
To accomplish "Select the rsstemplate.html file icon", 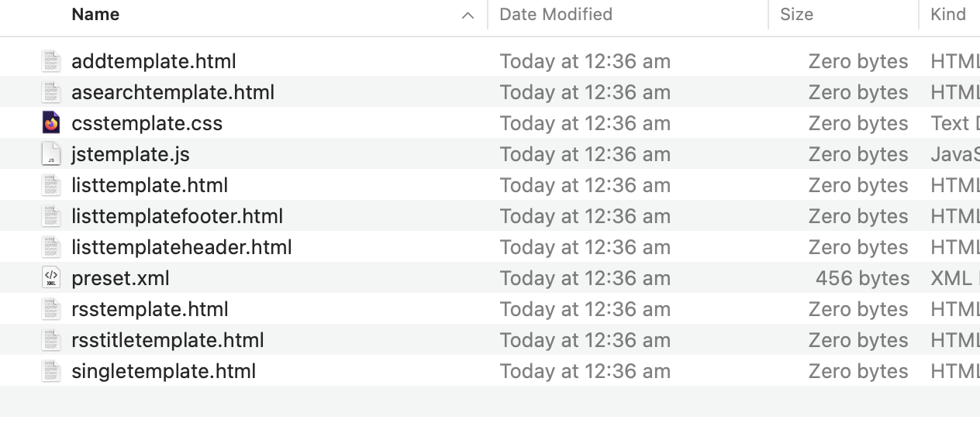I will 51,309.
